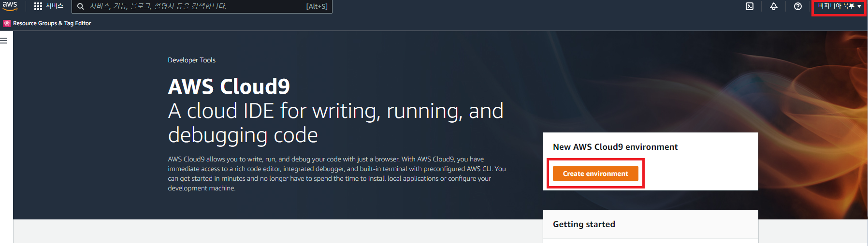Expand the hamburger side navigation menu
The height and width of the screenshot is (246, 868).
click(x=4, y=41)
